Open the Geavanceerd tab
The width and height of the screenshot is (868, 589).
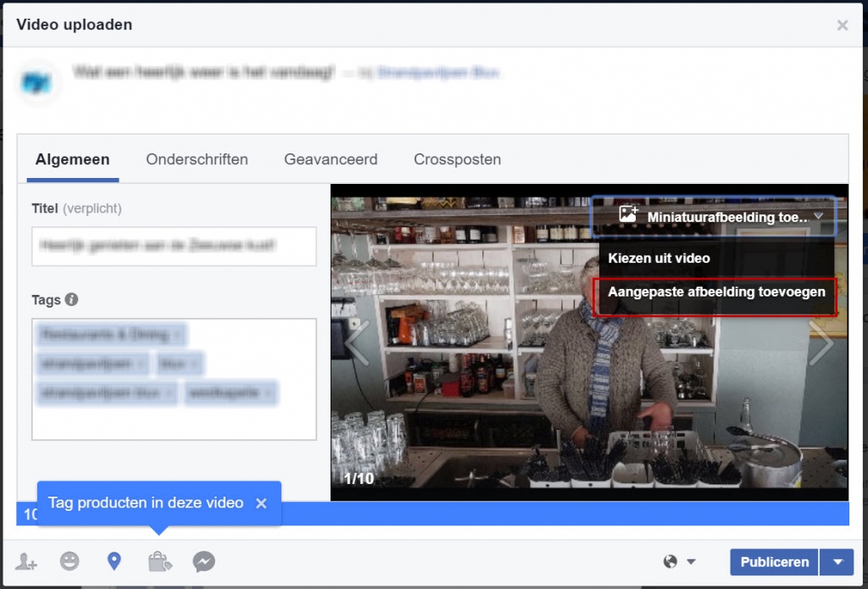click(331, 159)
